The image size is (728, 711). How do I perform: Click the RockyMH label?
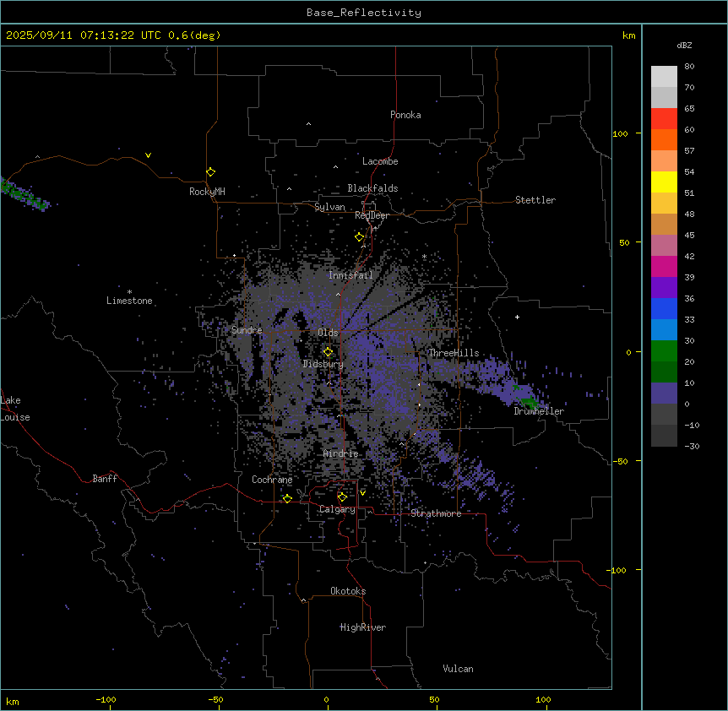coord(207,192)
